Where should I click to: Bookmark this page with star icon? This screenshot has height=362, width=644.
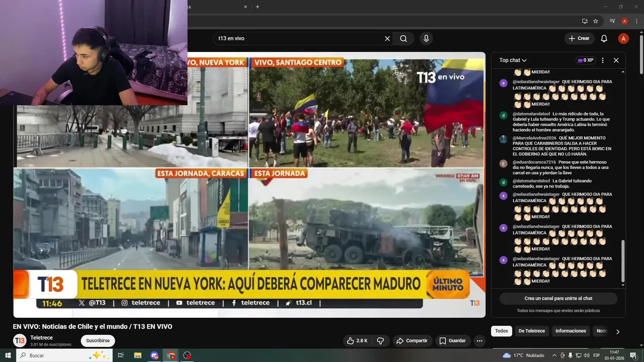click(596, 21)
